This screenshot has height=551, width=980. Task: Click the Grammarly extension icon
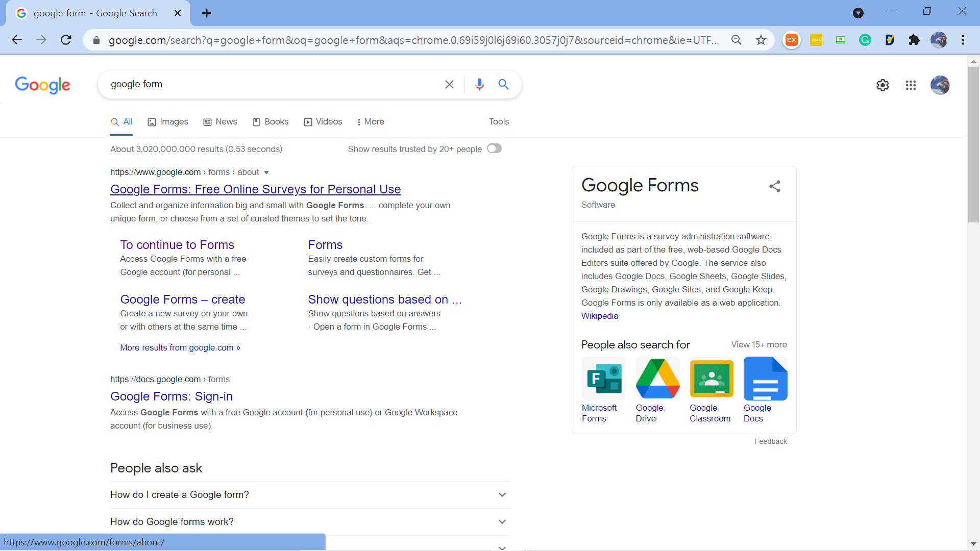(x=865, y=40)
